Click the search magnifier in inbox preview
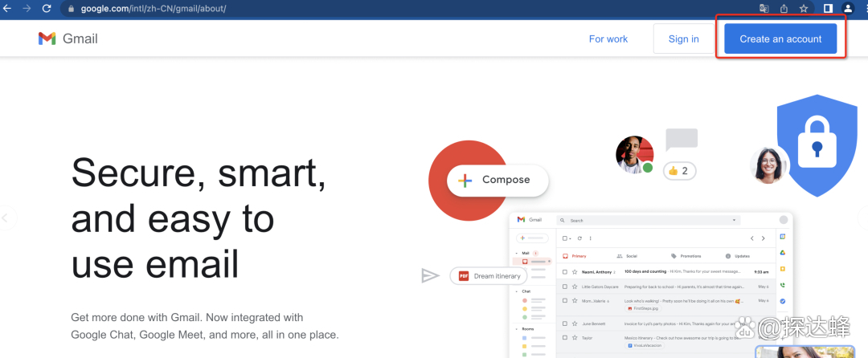The image size is (868, 358). pos(562,220)
